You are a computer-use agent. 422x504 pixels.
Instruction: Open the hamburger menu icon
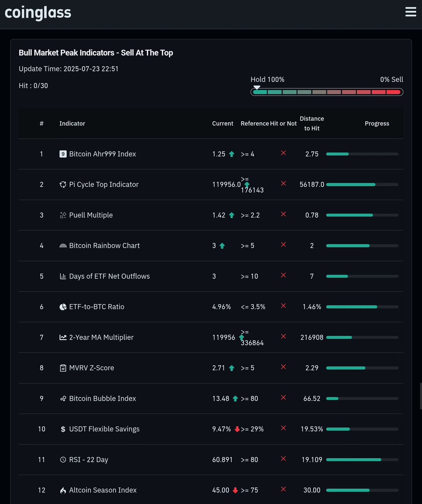(410, 12)
